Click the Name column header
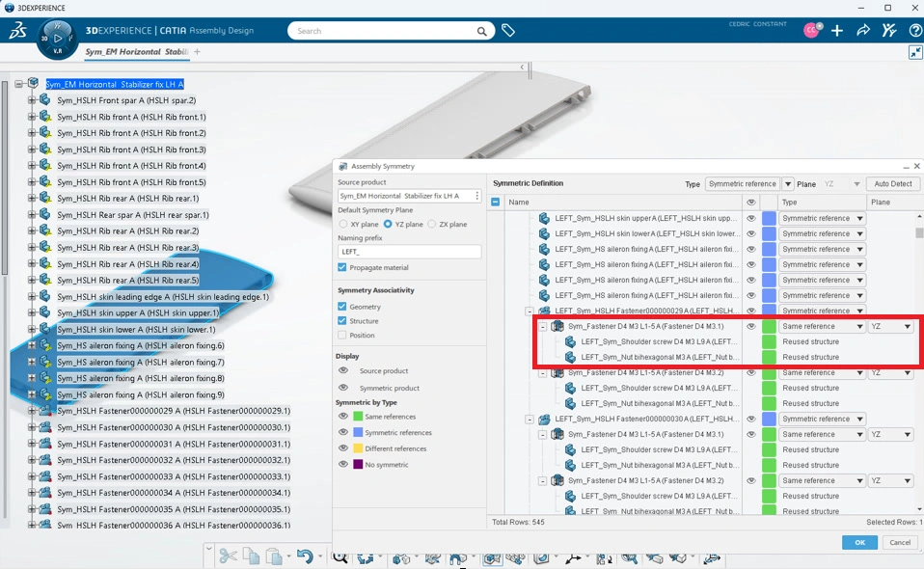This screenshot has width=924, height=569. point(519,202)
